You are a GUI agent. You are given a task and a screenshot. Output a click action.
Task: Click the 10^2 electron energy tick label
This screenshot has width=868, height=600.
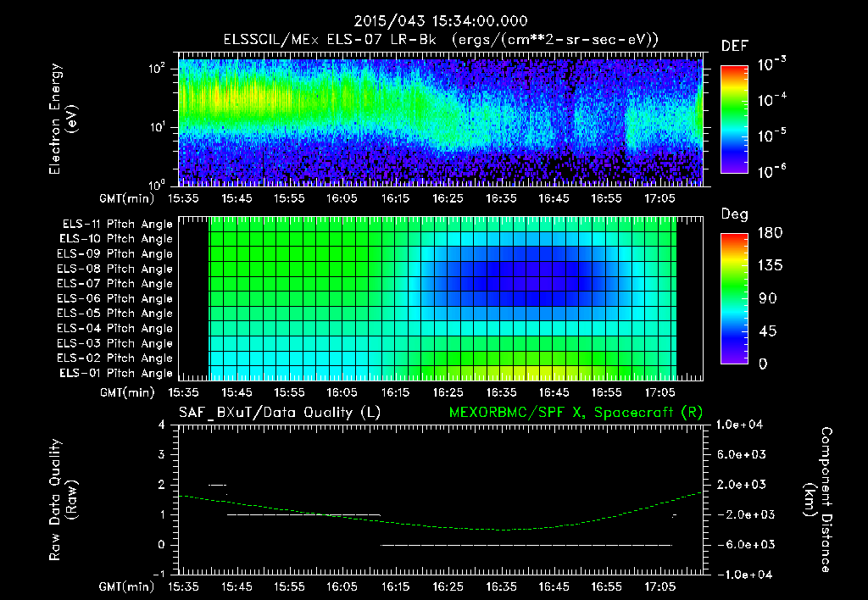(157, 69)
